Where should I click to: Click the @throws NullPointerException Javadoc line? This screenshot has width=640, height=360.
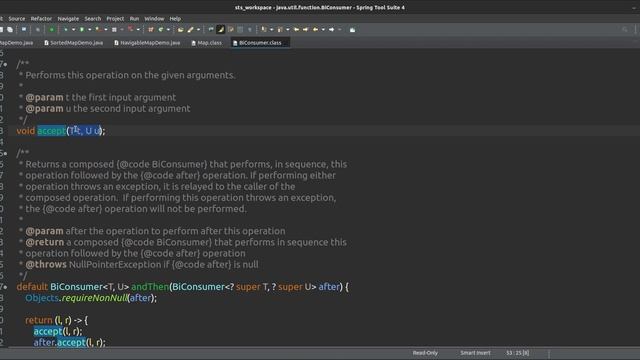click(142, 264)
